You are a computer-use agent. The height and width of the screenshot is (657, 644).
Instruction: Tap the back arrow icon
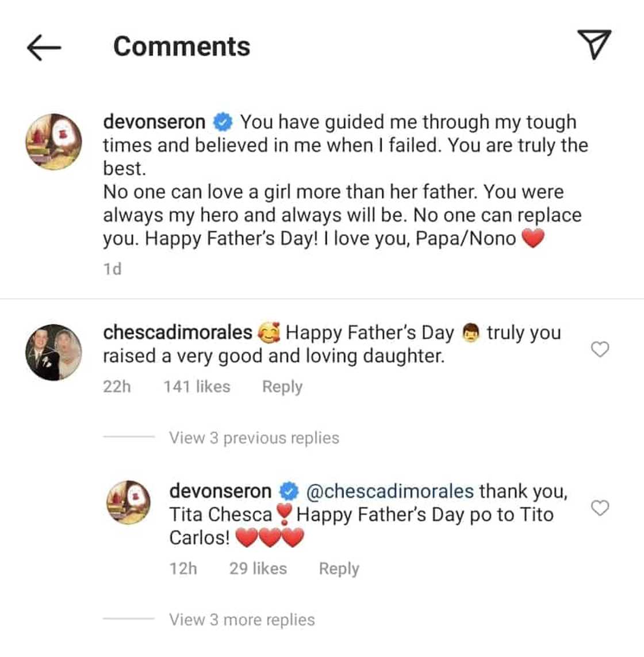pyautogui.click(x=44, y=47)
